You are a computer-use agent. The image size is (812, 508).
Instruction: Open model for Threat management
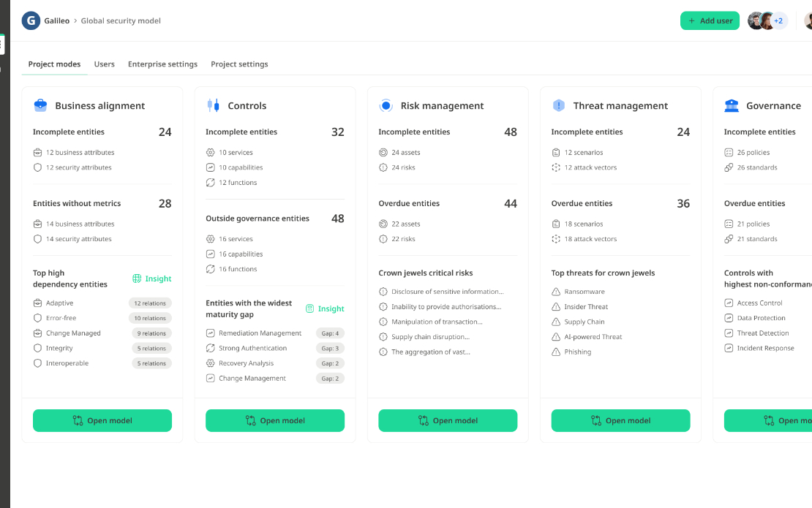click(x=620, y=420)
